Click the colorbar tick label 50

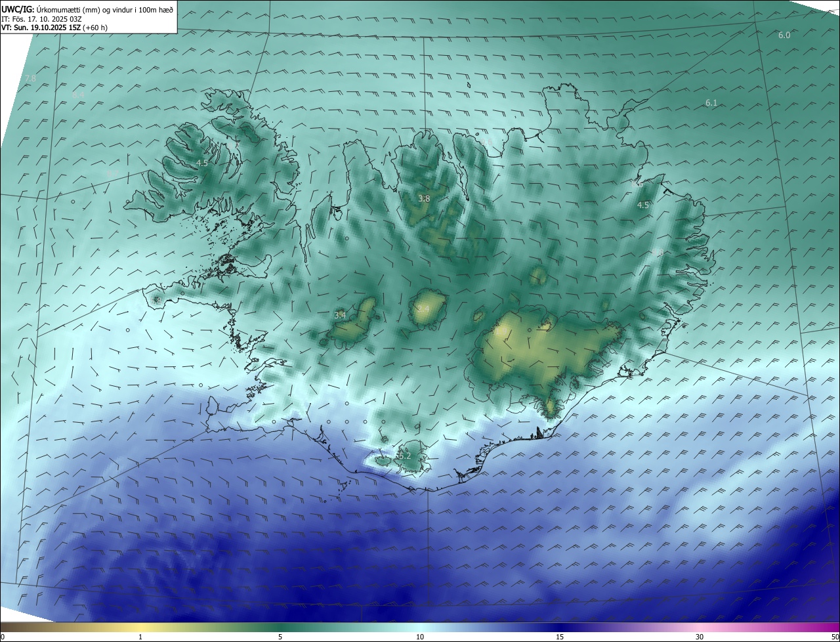835,637
